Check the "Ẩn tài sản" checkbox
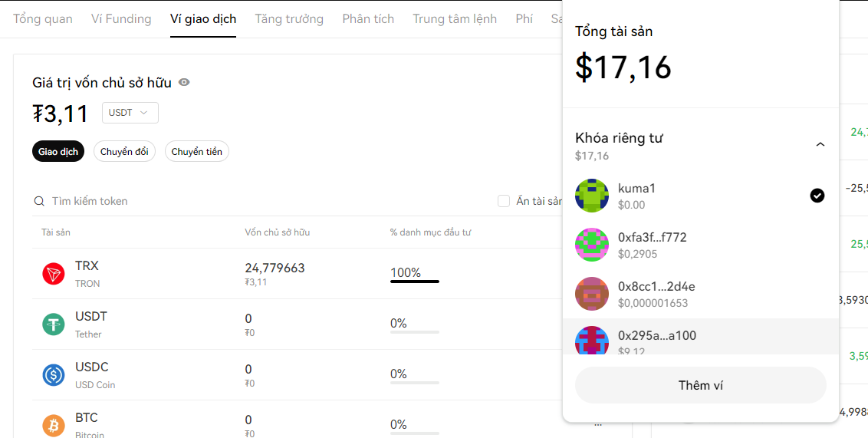The image size is (868, 438). [x=504, y=201]
